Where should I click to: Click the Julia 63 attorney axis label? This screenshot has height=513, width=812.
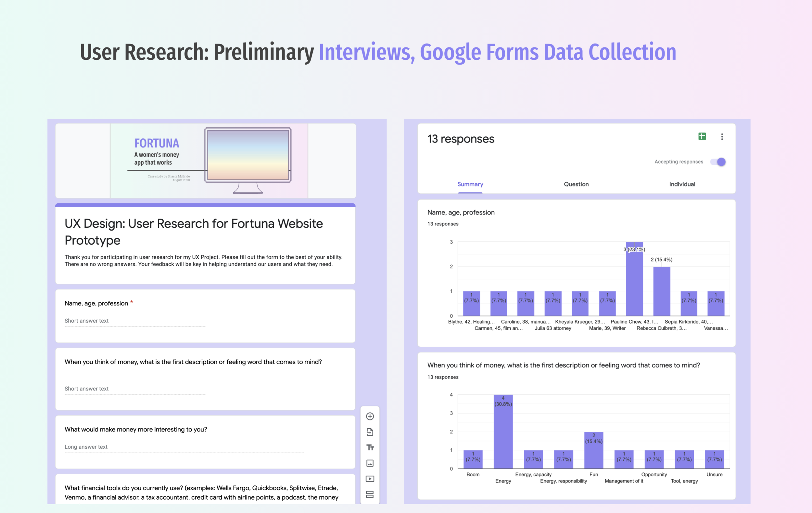tap(553, 328)
